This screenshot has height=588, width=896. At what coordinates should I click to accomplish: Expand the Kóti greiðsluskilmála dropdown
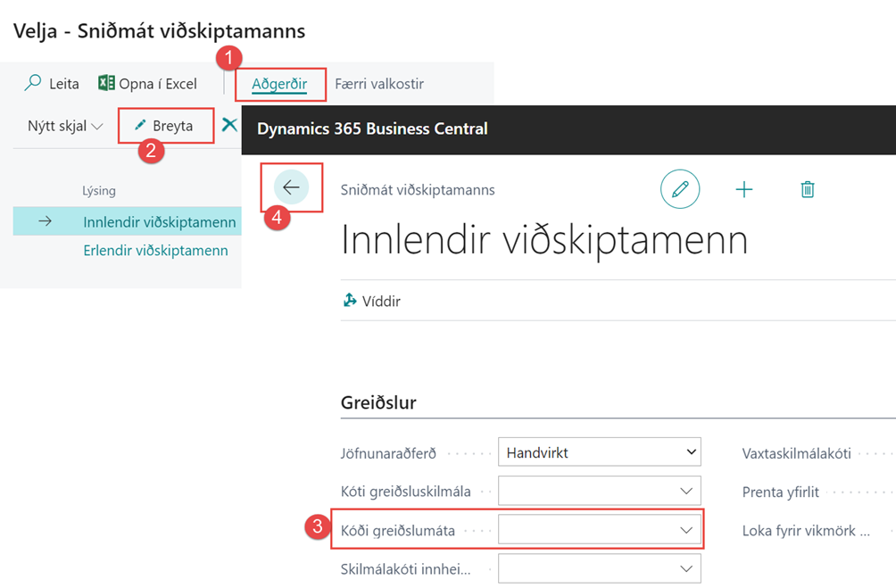point(685,491)
